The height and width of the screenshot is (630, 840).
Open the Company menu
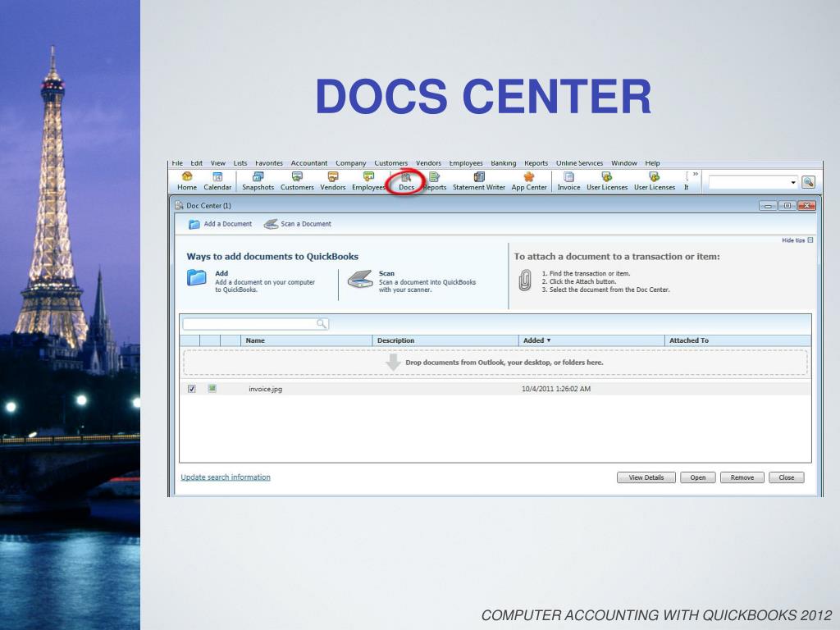pyautogui.click(x=351, y=163)
